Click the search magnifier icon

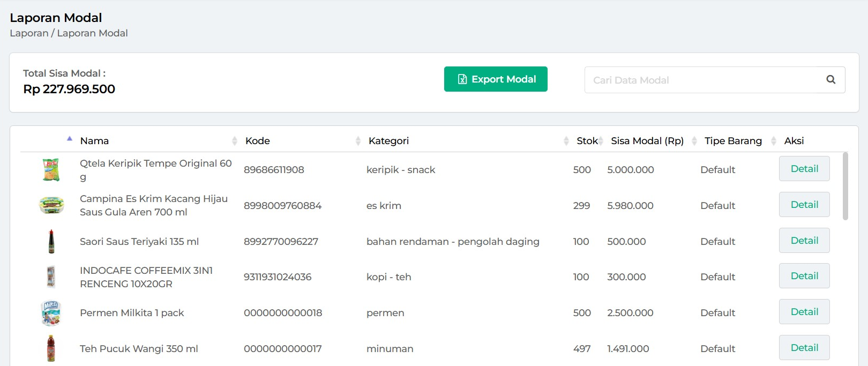(x=830, y=80)
